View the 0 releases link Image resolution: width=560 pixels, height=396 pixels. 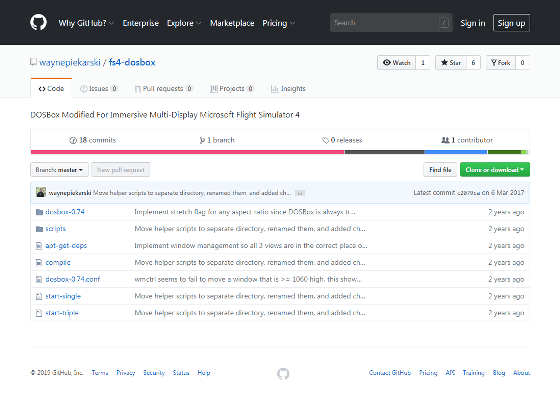(x=342, y=140)
